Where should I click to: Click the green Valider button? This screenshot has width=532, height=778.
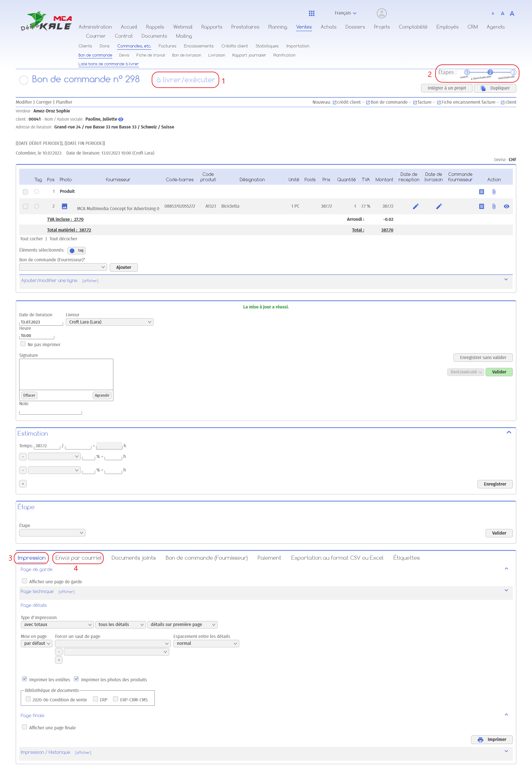click(x=498, y=372)
